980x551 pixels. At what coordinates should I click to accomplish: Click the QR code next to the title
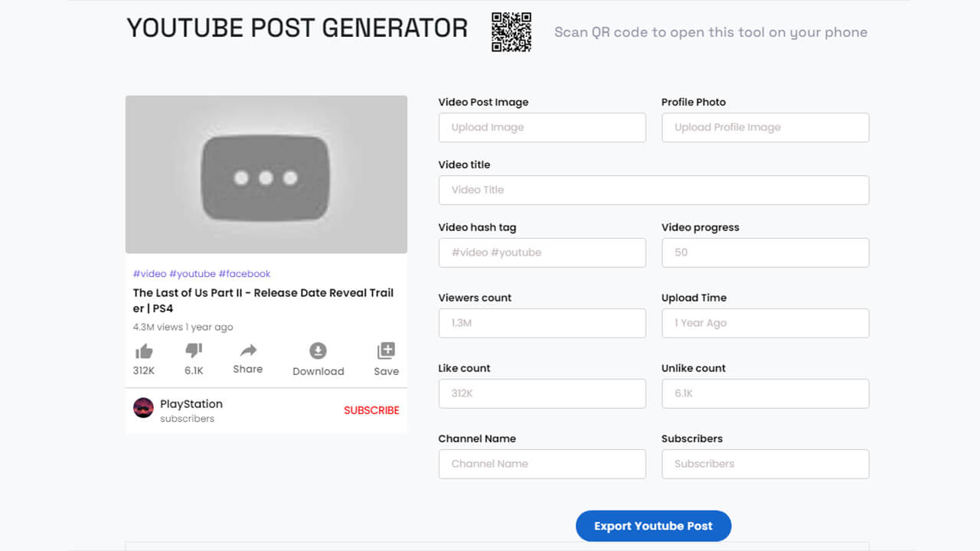[x=511, y=32]
